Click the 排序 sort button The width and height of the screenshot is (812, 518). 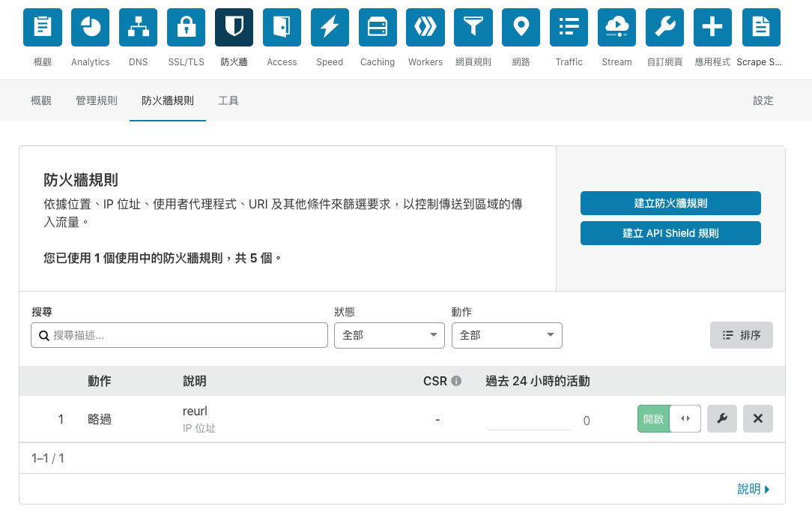pos(742,335)
